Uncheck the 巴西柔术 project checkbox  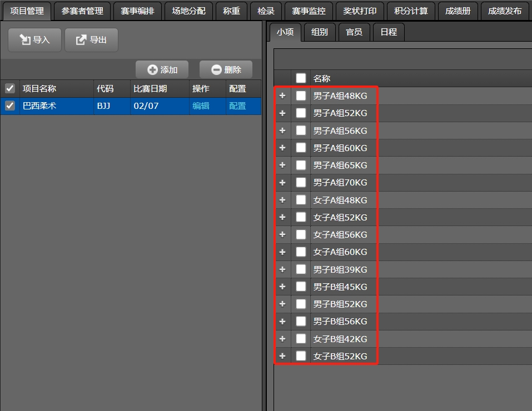click(x=10, y=106)
